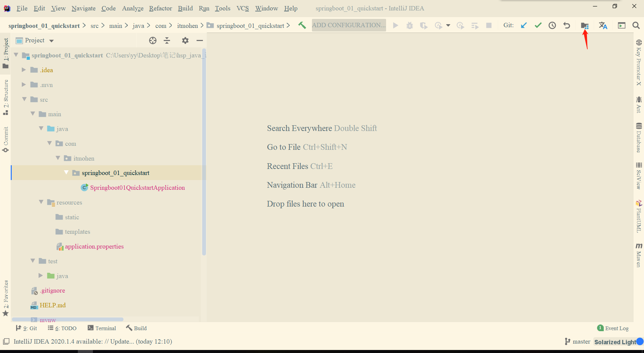The height and width of the screenshot is (353, 644).
Task: Click the Git Update Project arrow icon
Action: pyautogui.click(x=524, y=26)
